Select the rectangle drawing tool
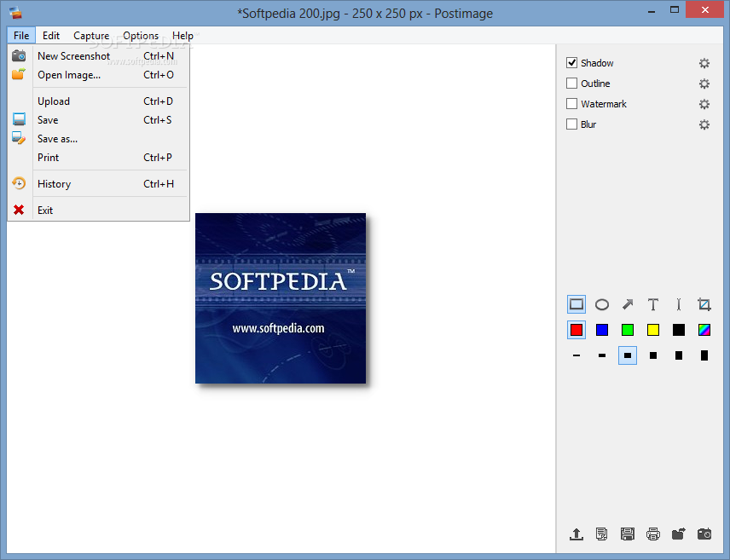Viewport: 730px width, 560px height. (x=576, y=304)
